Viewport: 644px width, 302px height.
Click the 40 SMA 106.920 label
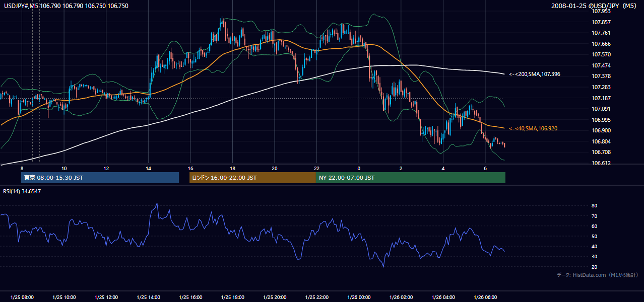[x=533, y=129]
